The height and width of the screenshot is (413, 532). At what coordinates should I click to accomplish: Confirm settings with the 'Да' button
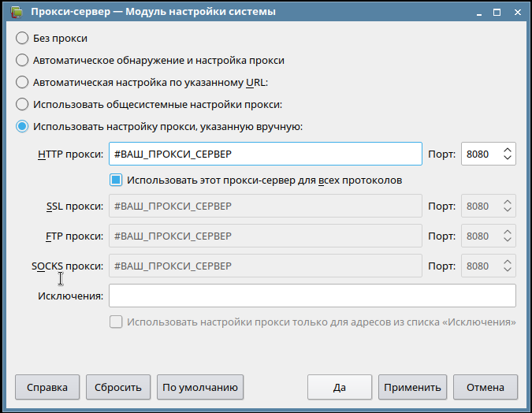[340, 387]
